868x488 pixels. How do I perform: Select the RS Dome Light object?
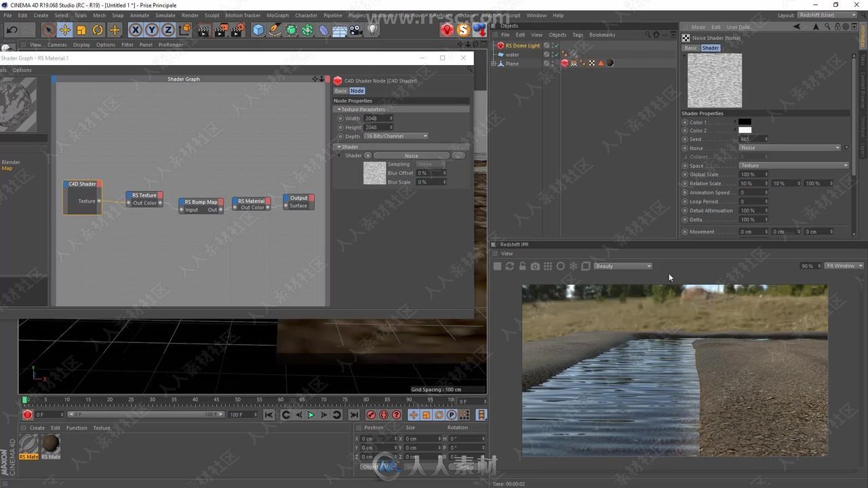coord(523,46)
